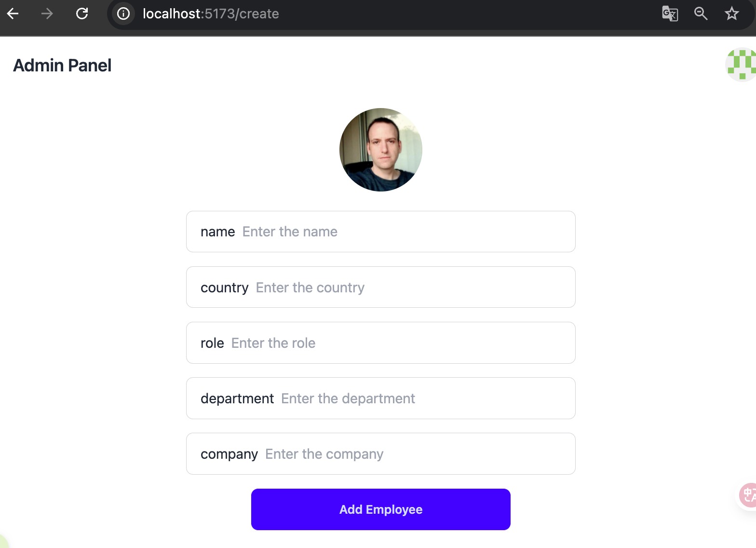This screenshot has width=756, height=548.
Task: Open the green user avatar menu
Action: [742, 65]
